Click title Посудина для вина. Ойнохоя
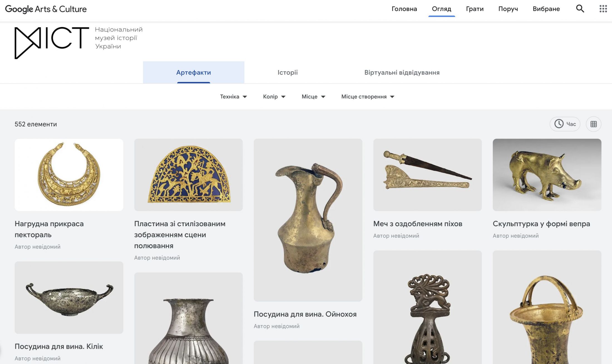 305,314
